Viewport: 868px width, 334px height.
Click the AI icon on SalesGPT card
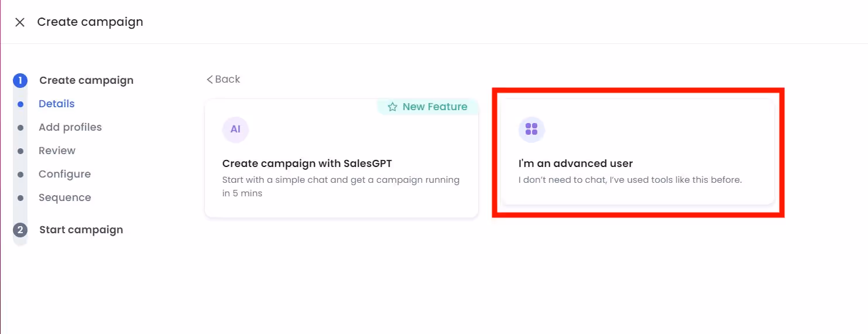click(235, 129)
